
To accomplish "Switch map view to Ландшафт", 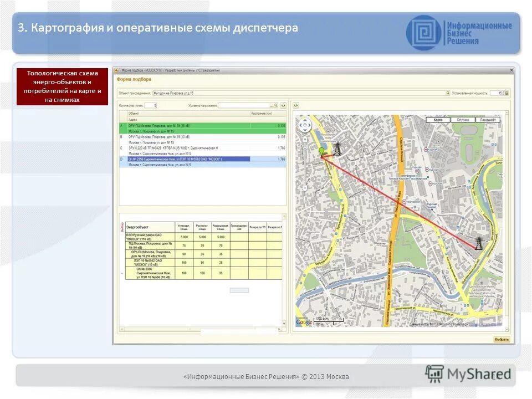I will [x=488, y=120].
